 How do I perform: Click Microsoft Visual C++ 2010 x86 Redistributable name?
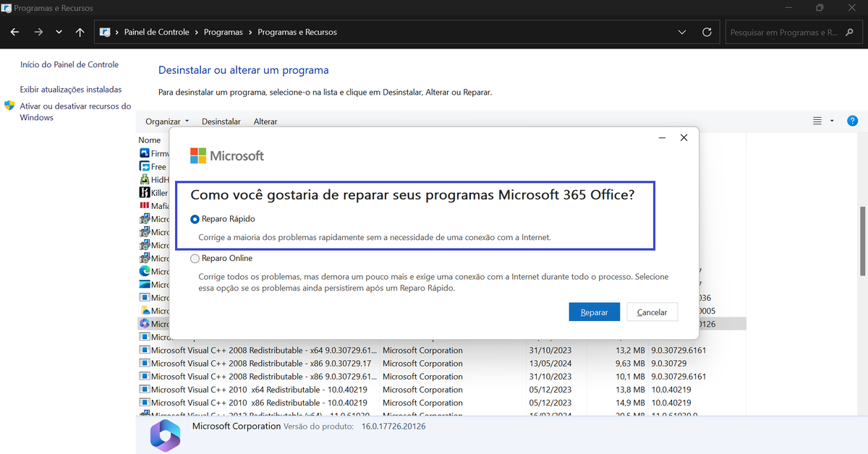(x=259, y=403)
